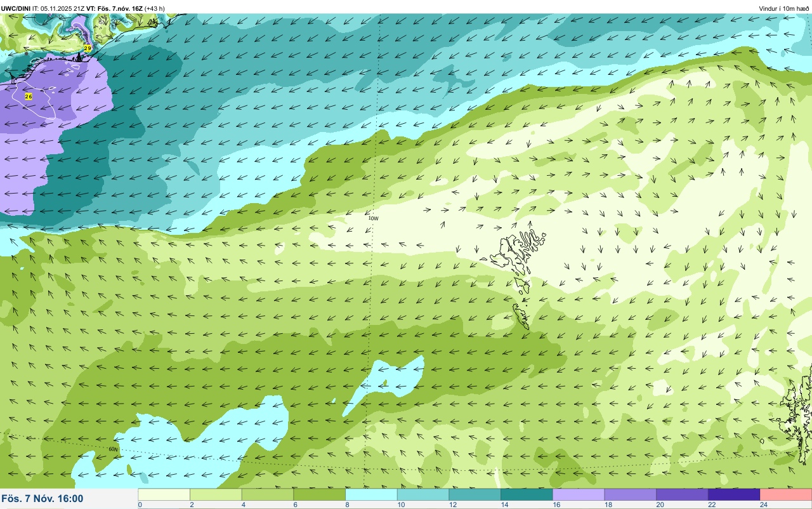Choose the dark teal 14–16 legend swatch

point(527,494)
